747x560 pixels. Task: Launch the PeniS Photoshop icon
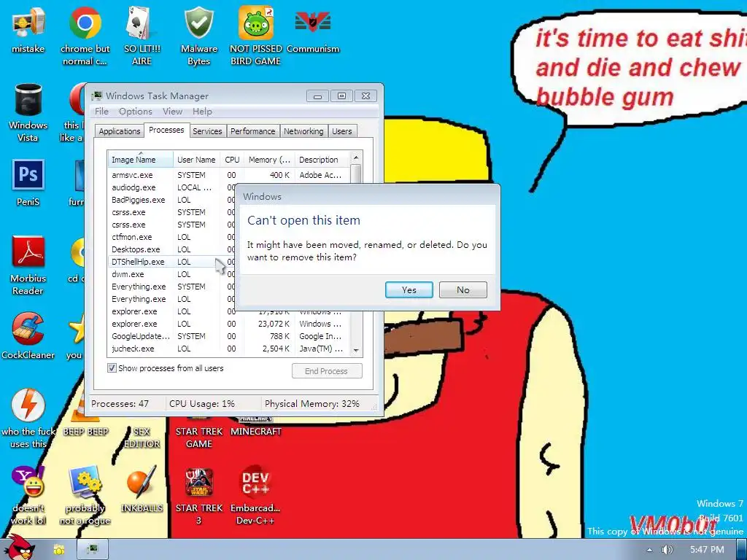[28, 183]
